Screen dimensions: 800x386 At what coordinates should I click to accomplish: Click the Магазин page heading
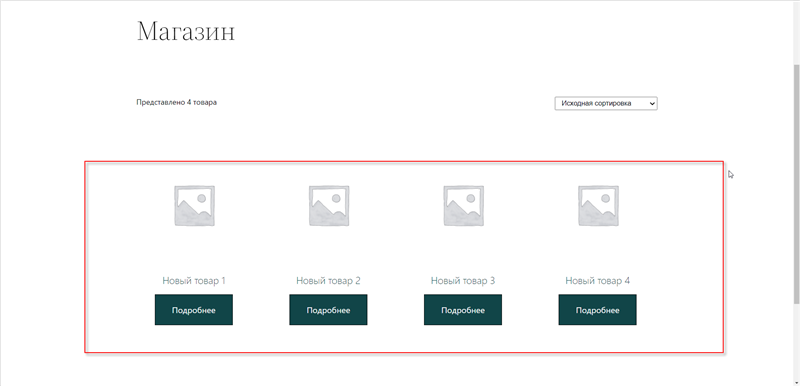(x=186, y=32)
